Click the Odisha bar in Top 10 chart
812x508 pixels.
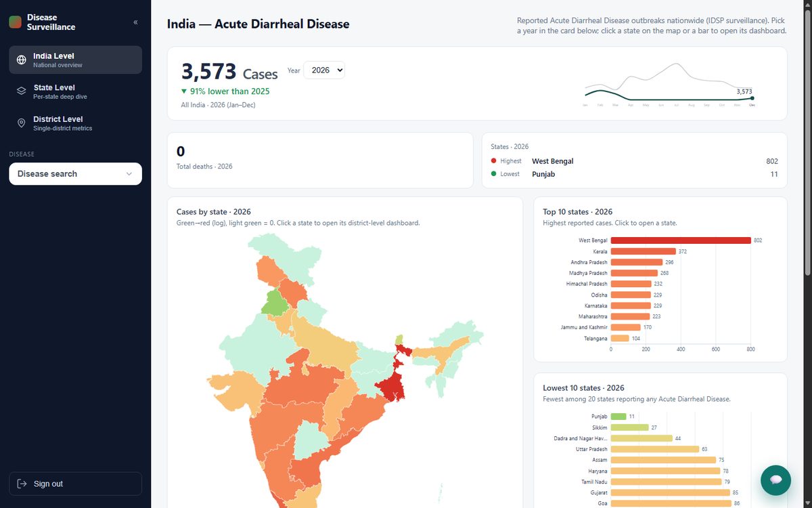tap(631, 295)
